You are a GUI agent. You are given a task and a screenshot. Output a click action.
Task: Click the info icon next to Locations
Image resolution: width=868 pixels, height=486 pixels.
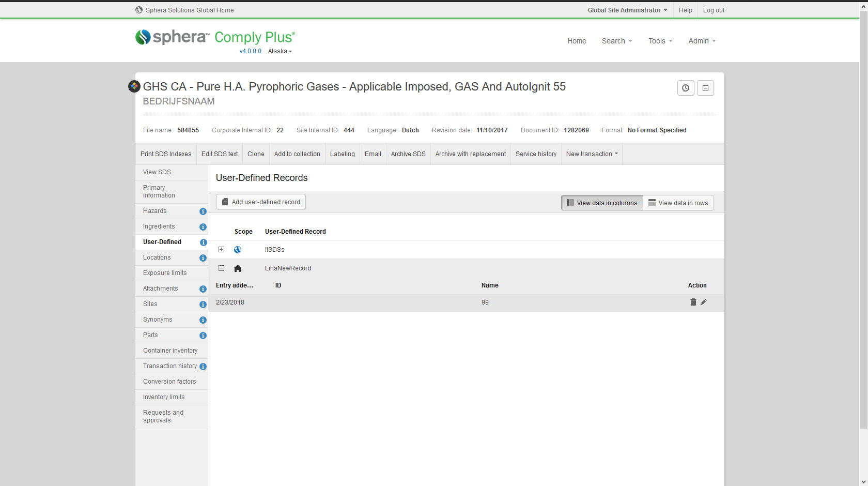coord(203,258)
